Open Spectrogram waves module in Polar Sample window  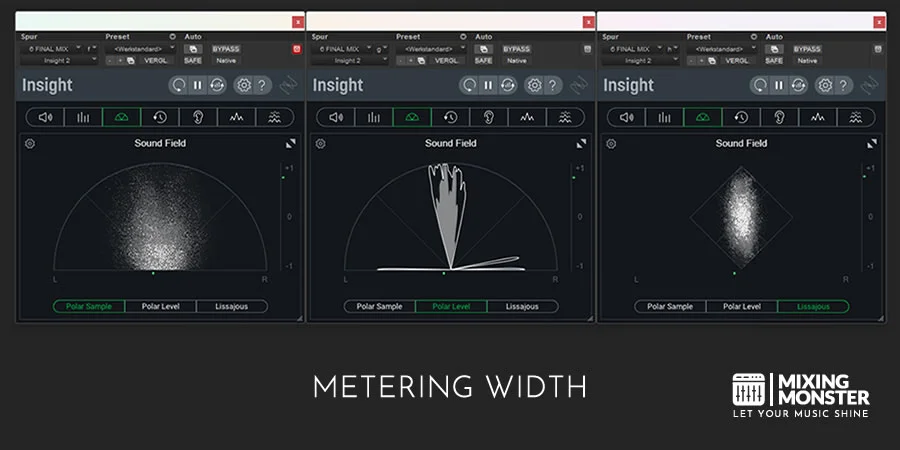(275, 117)
